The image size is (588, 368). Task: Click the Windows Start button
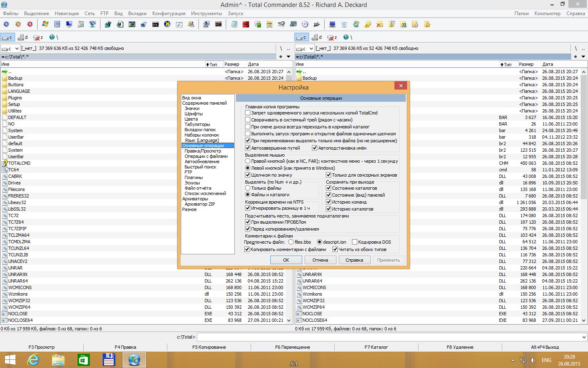10,360
